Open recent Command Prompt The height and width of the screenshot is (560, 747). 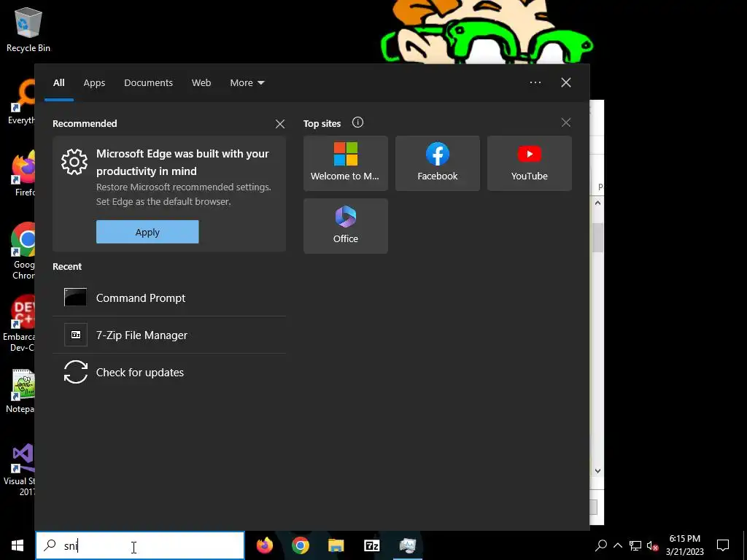[x=169, y=297]
